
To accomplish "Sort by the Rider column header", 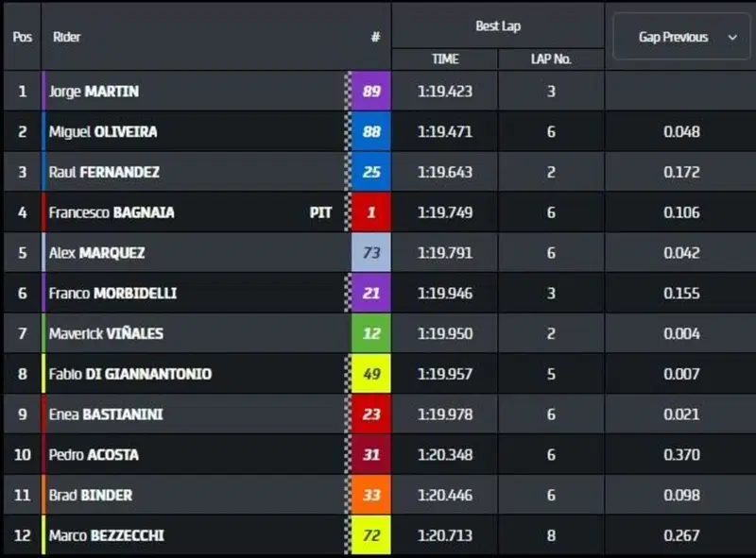I will [x=66, y=37].
